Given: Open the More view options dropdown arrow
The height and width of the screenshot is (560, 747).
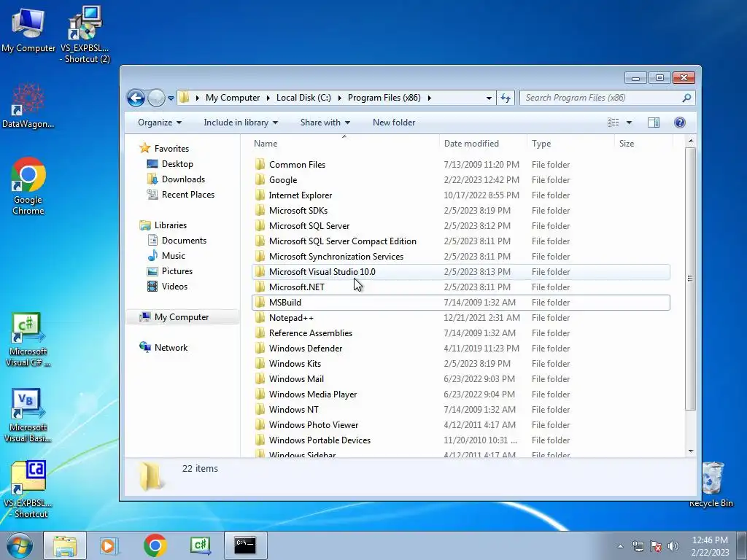Looking at the screenshot, I should (x=629, y=122).
